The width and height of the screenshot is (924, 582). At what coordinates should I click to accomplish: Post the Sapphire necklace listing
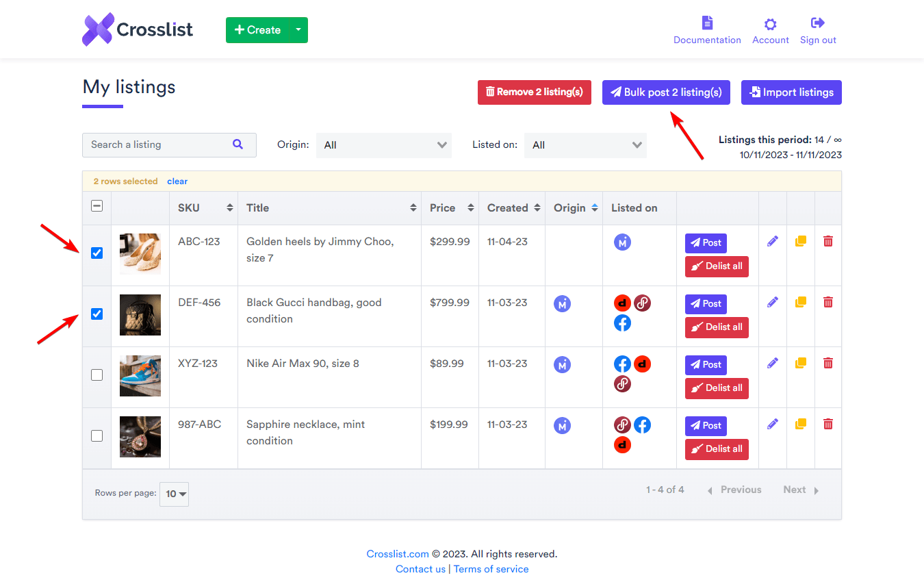pyautogui.click(x=706, y=426)
